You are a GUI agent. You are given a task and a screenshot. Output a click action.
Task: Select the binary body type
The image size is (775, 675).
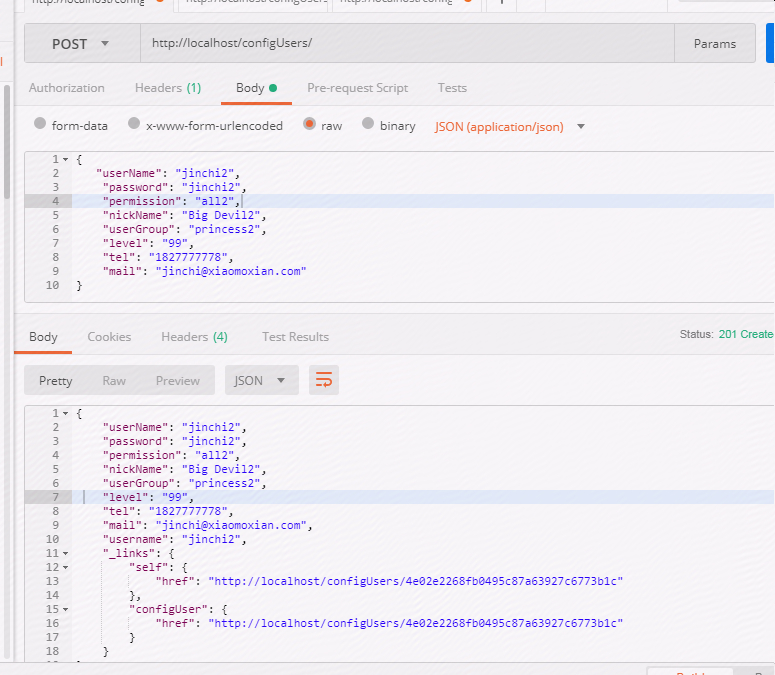point(368,123)
